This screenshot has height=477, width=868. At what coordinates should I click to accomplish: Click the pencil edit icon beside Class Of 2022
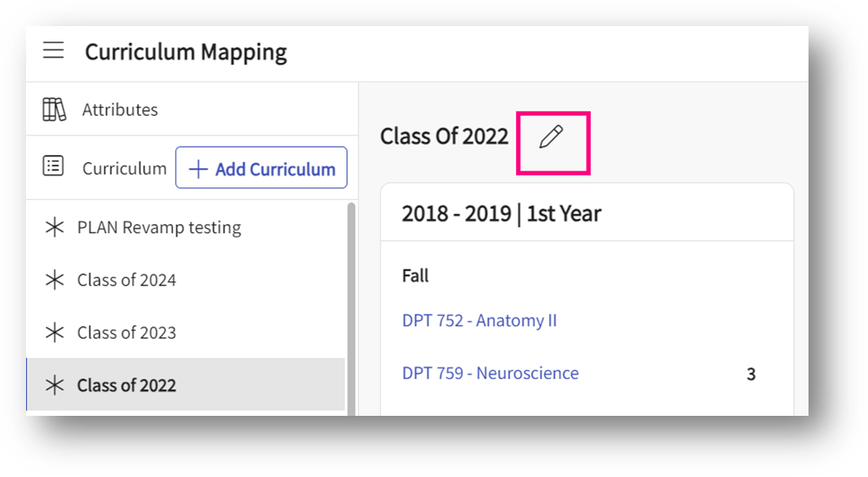point(552,137)
